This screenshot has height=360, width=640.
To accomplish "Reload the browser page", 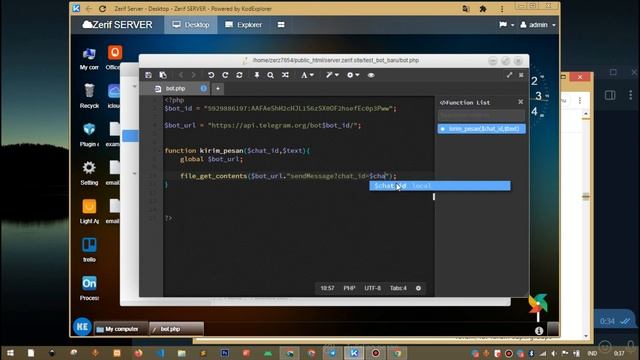I will coord(102,9).
